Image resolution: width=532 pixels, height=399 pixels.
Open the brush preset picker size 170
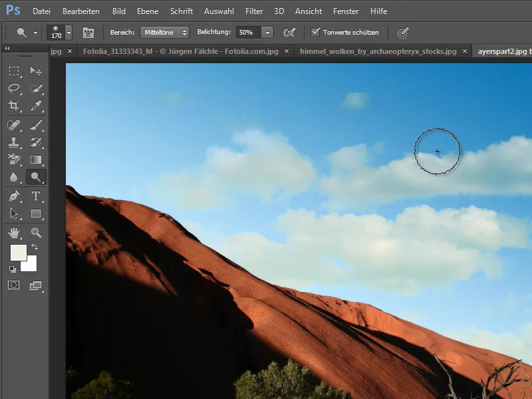(x=59, y=33)
